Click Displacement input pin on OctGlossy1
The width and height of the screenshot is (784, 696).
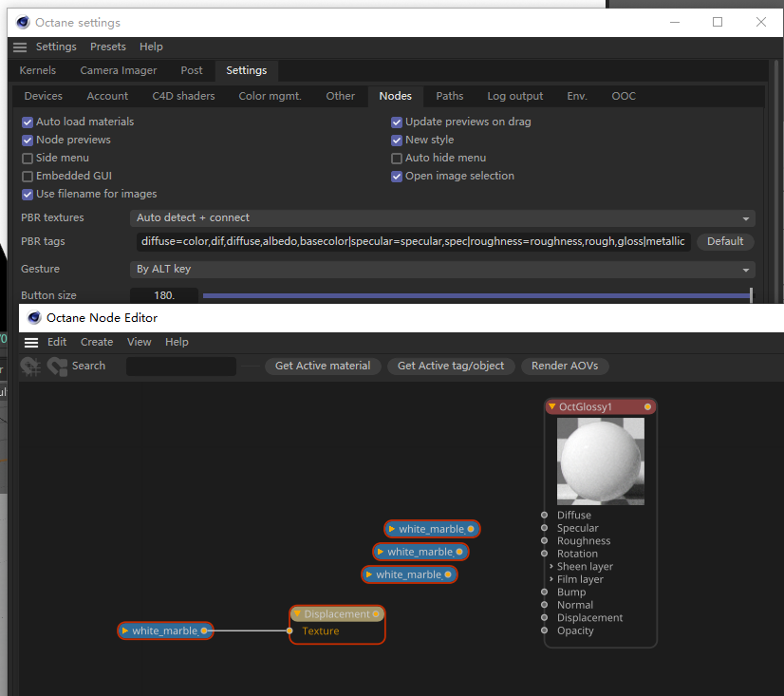coord(544,617)
